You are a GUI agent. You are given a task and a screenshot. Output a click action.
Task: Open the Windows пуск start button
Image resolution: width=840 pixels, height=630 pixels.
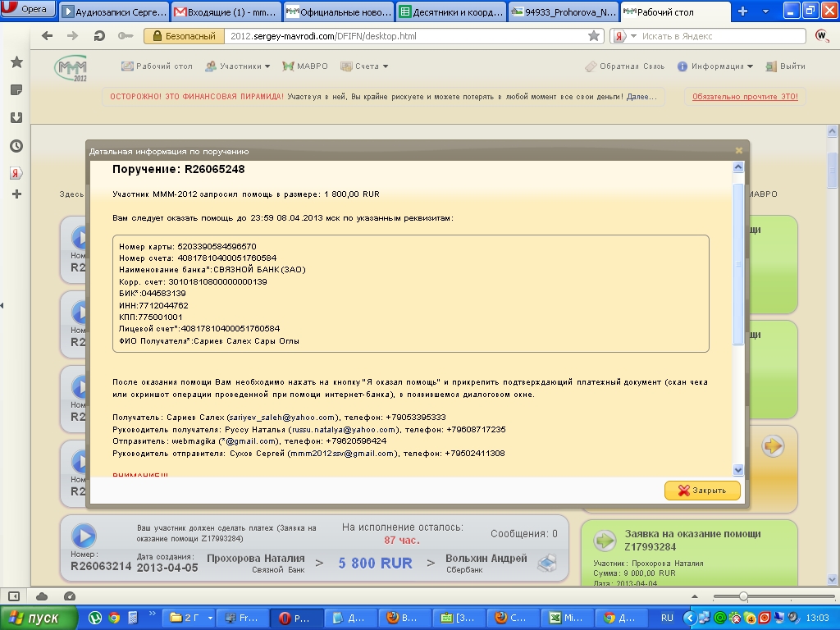tap(38, 618)
